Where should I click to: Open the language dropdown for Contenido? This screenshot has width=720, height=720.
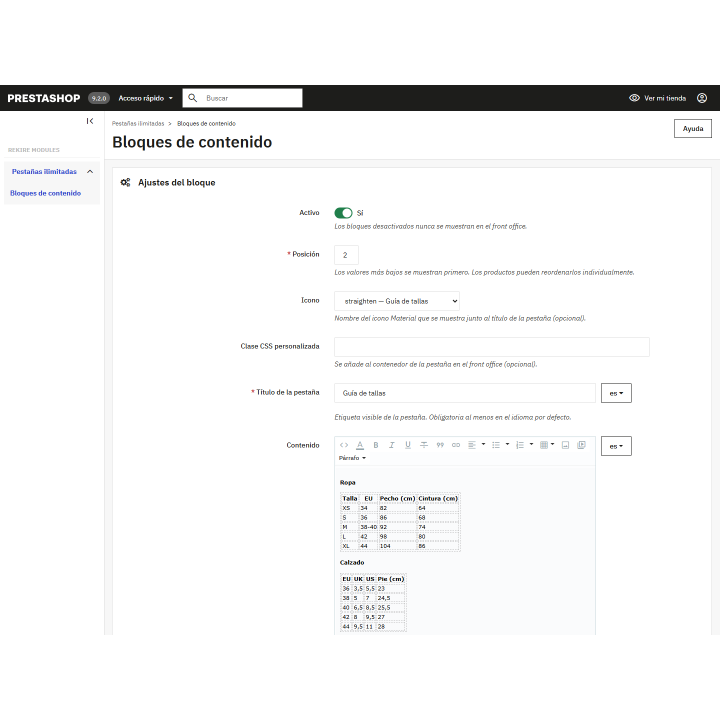pyautogui.click(x=616, y=446)
